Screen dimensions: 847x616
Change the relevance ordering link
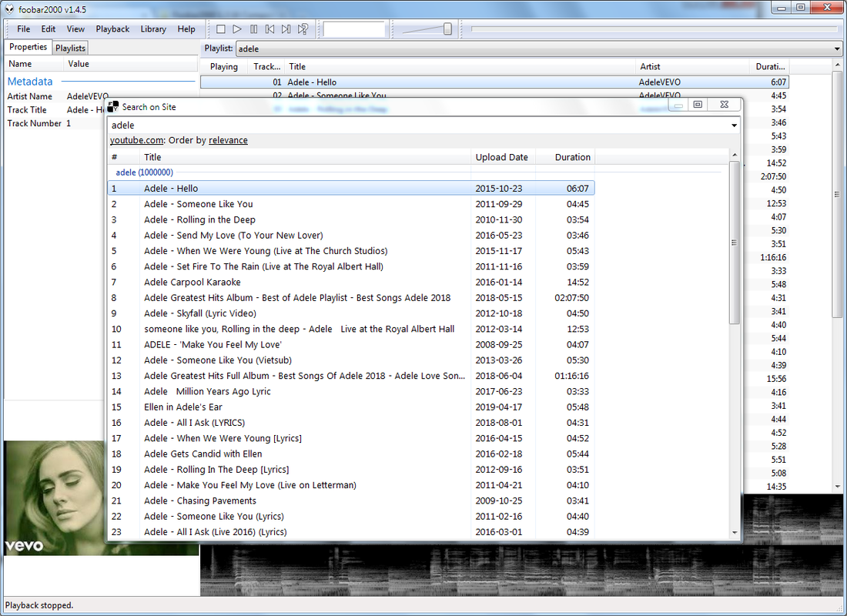228,140
